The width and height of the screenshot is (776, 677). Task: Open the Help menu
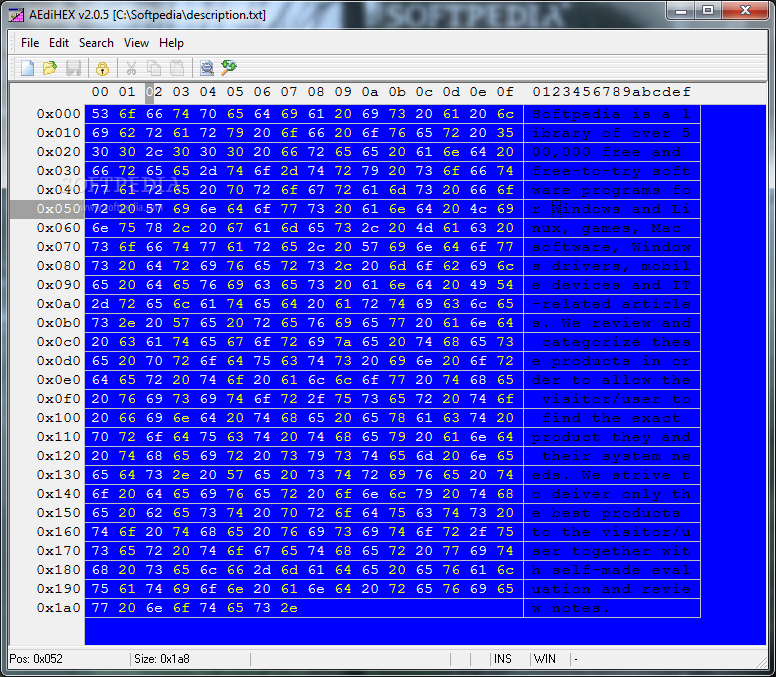tap(171, 43)
